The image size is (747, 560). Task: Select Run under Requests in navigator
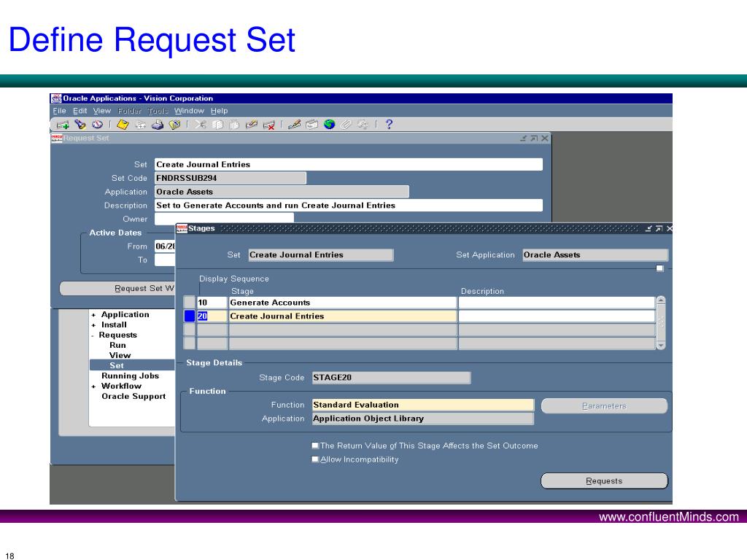click(x=117, y=345)
